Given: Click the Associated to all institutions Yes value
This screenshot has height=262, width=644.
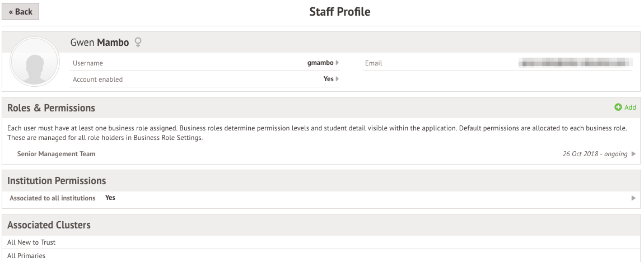Looking at the screenshot, I should coord(110,198).
